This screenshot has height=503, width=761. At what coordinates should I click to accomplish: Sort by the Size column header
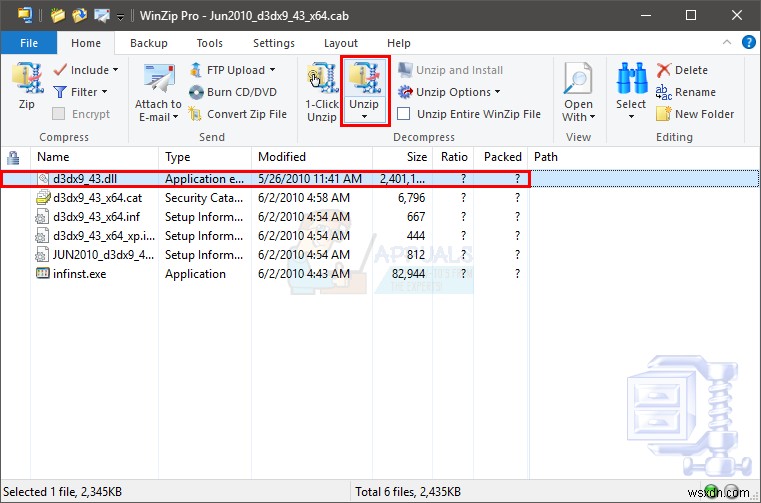402,157
